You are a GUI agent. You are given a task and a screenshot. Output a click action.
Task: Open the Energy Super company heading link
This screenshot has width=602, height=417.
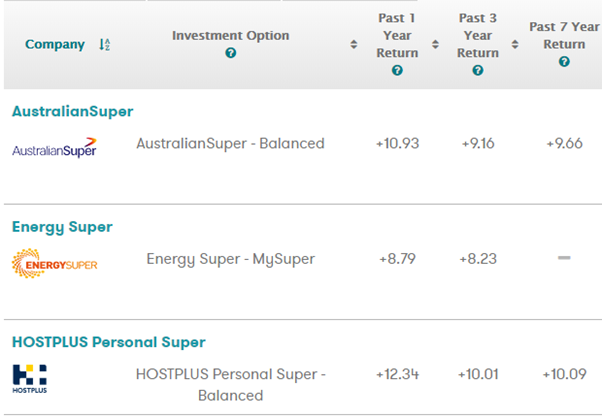(x=62, y=227)
